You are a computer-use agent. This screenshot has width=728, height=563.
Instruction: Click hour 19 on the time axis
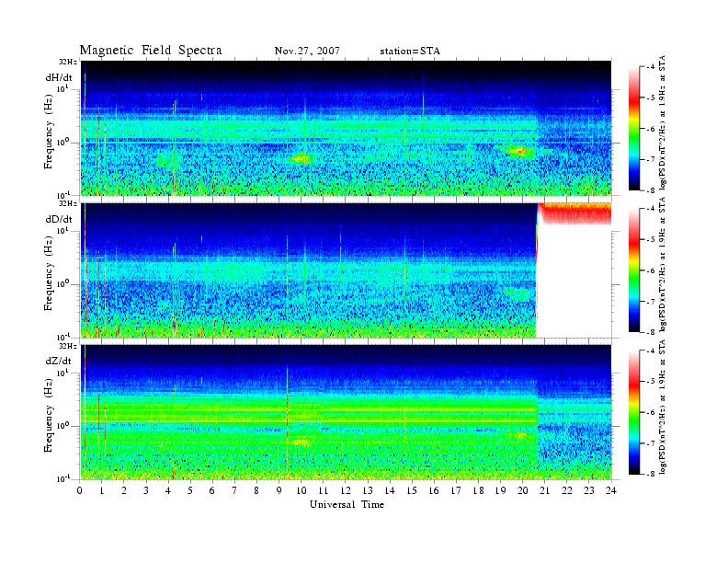coord(500,490)
